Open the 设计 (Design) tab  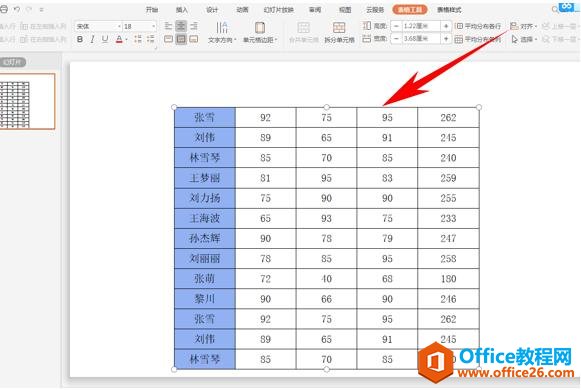coord(212,10)
